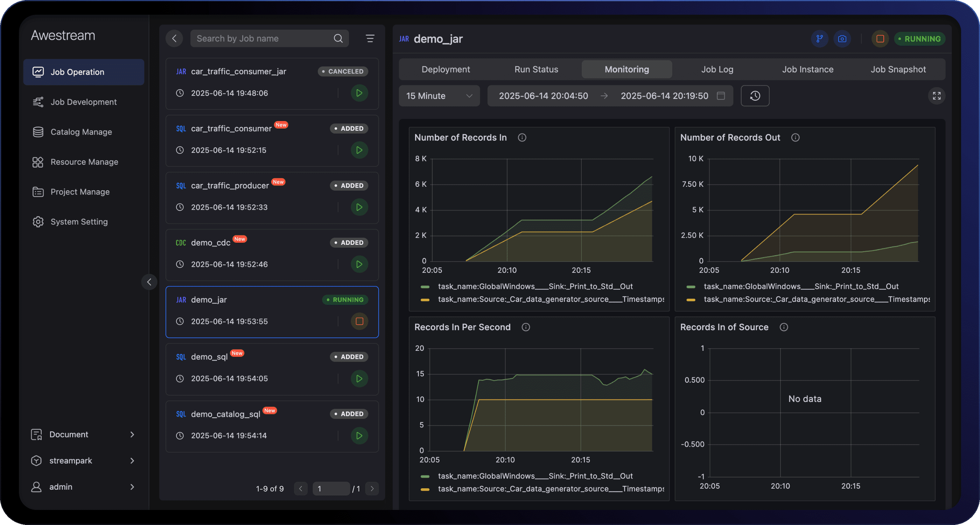The height and width of the screenshot is (525, 980).
Task: Start the car_traffic_consumer_jar job
Action: pos(359,93)
